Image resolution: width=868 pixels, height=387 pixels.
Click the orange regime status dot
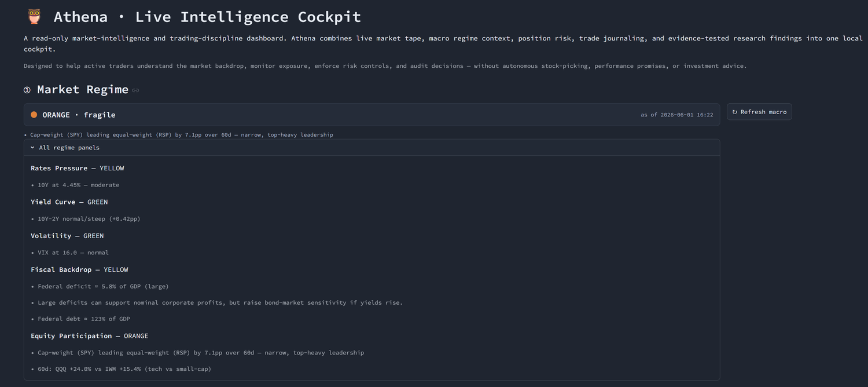point(34,115)
